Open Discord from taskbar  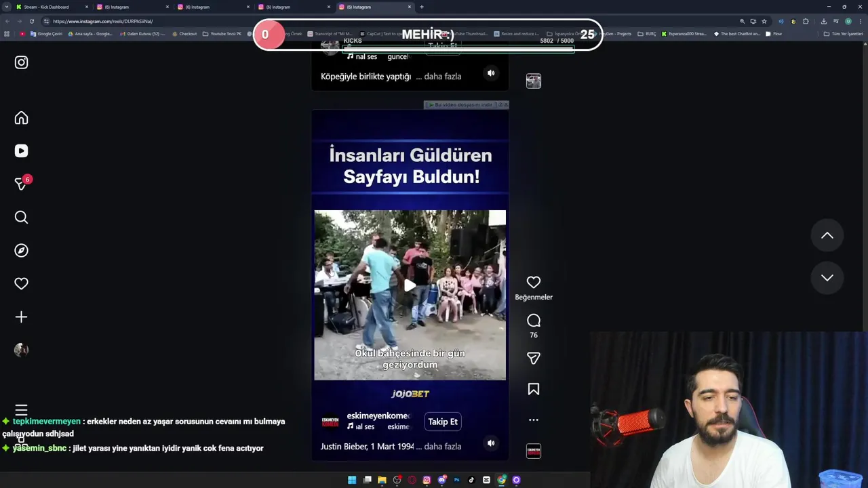[441, 480]
